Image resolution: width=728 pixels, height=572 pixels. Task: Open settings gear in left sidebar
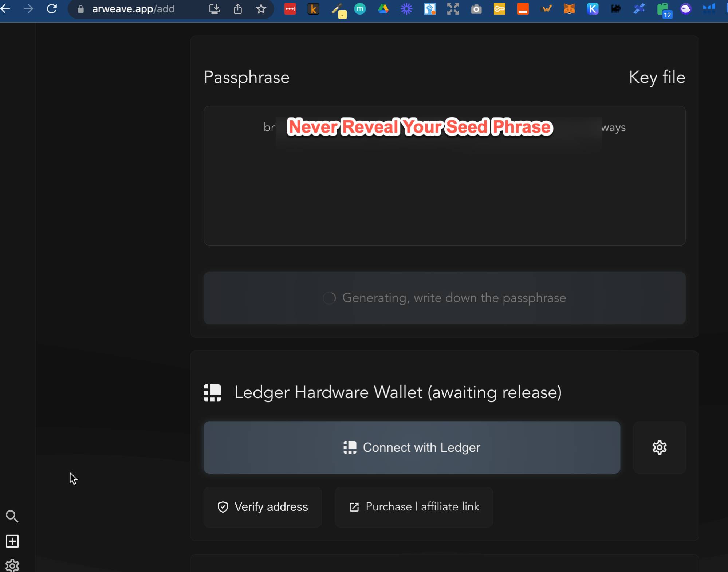pos(12,565)
